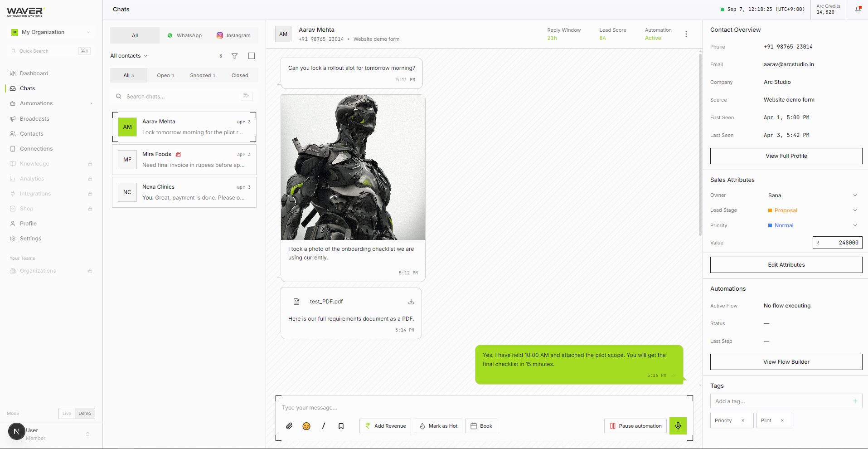Open Mira Foods conversation
Image resolution: width=868 pixels, height=449 pixels.
(x=184, y=160)
